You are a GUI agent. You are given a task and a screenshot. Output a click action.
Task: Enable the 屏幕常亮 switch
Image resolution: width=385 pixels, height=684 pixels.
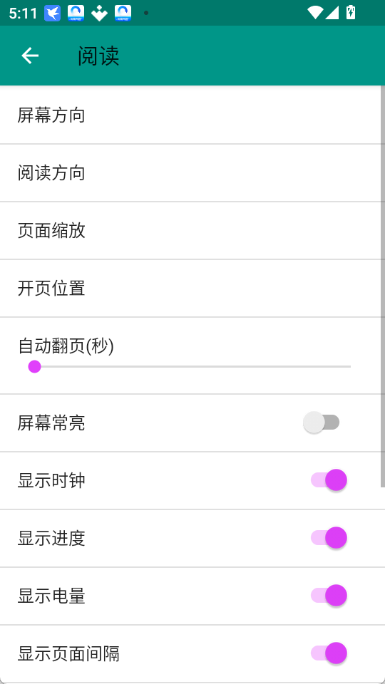321,423
